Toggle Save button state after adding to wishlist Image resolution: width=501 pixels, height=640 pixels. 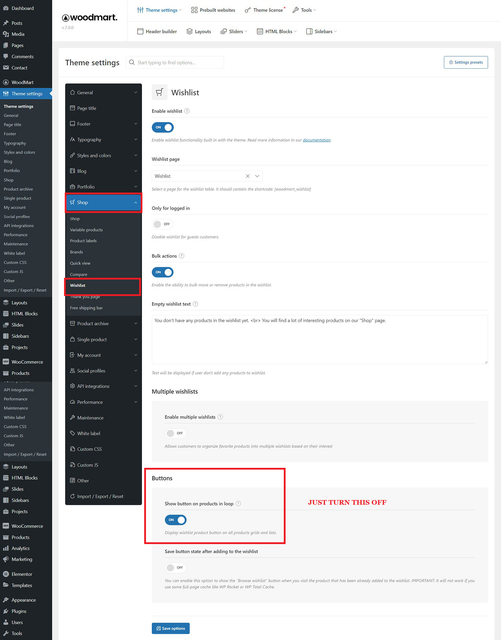[x=176, y=568]
